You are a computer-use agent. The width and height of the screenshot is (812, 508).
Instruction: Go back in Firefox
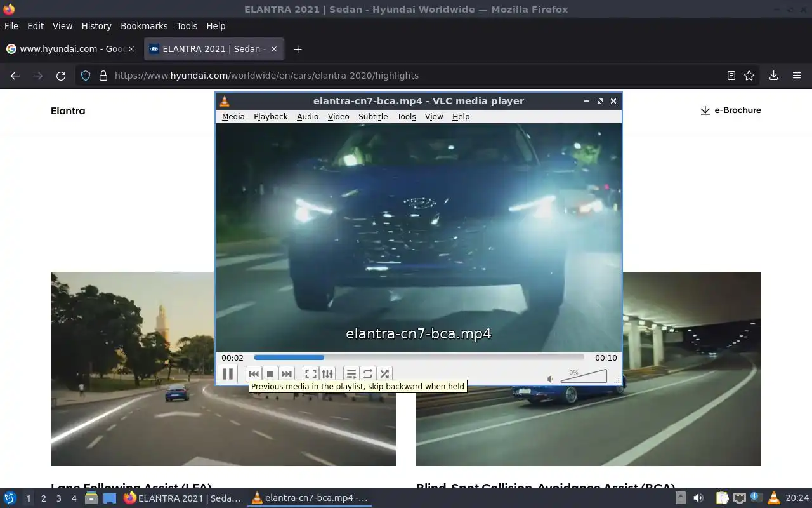click(x=15, y=76)
